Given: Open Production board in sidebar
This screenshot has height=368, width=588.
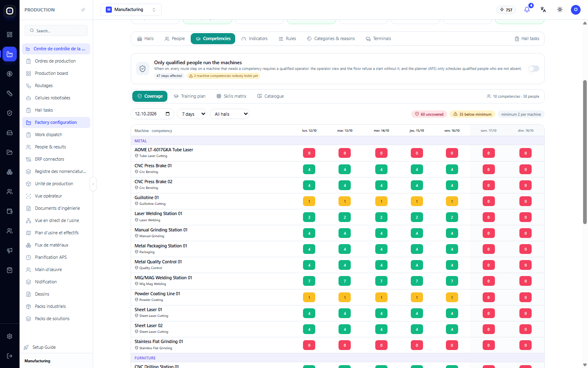Looking at the screenshot, I should tap(56, 74).
